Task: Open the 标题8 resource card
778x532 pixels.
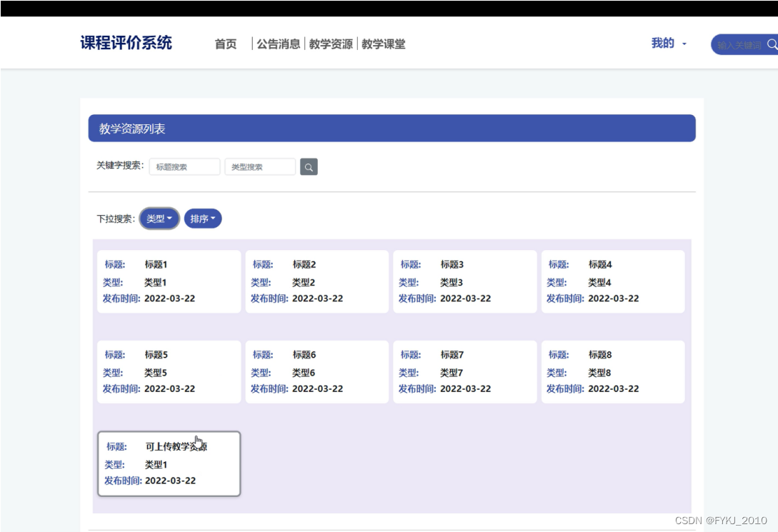Action: [x=613, y=372]
